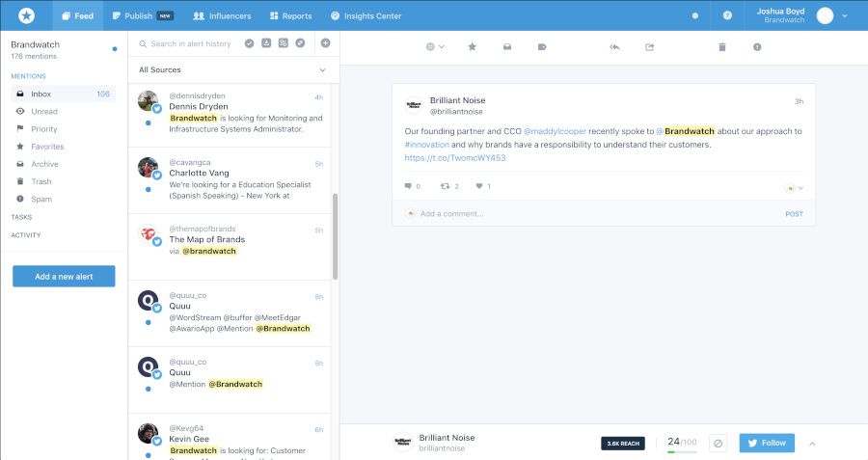
Task: Open the sentiment smiley dropdown
Action: [435, 46]
